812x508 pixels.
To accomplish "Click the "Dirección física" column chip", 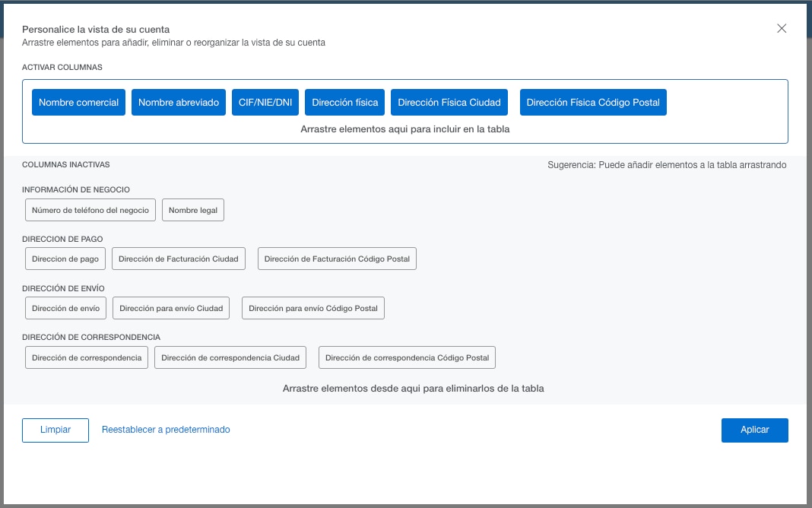I will click(344, 101).
